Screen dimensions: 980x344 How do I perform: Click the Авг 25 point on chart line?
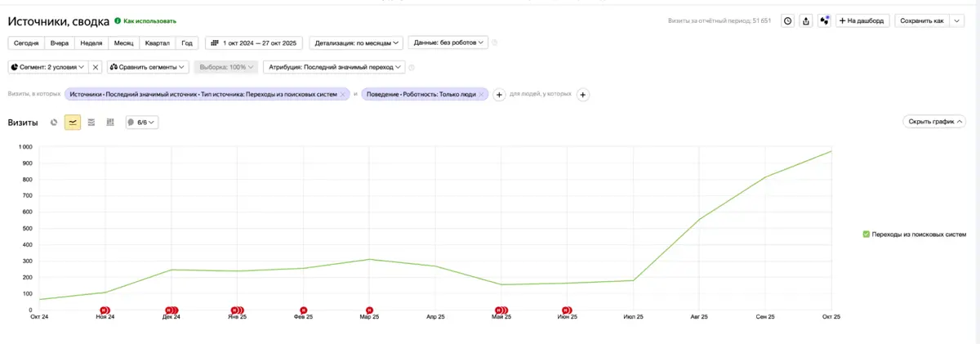coord(699,219)
